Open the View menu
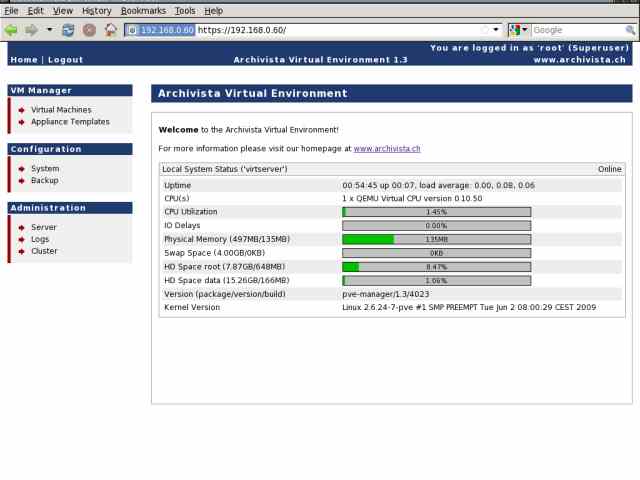 tap(63, 11)
